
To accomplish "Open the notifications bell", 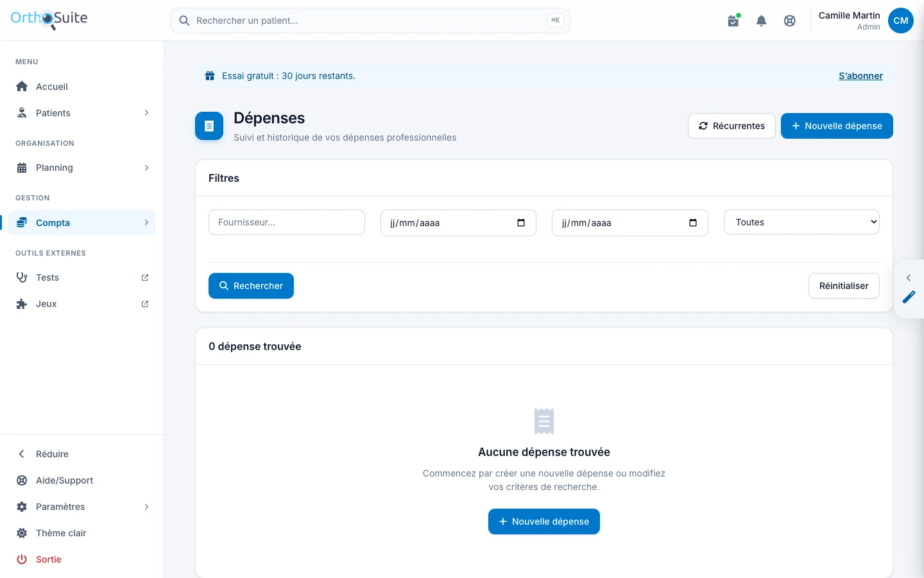I will pos(762,21).
